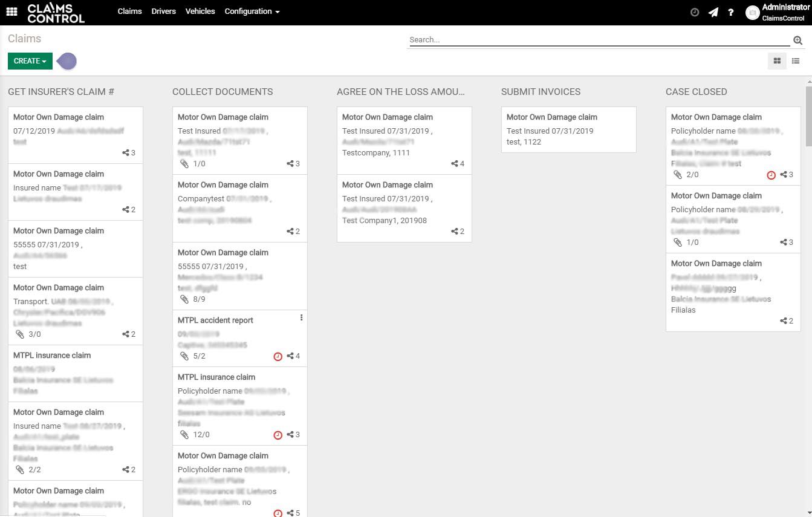Click the three-dot menu on MTPL accident report card
Screen dimensions: 812x517
click(x=301, y=317)
